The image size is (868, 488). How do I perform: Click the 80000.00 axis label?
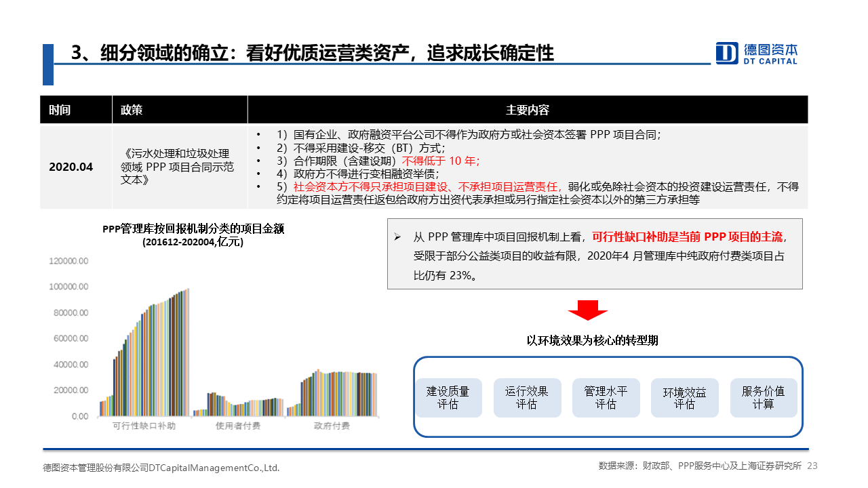pyautogui.click(x=70, y=312)
